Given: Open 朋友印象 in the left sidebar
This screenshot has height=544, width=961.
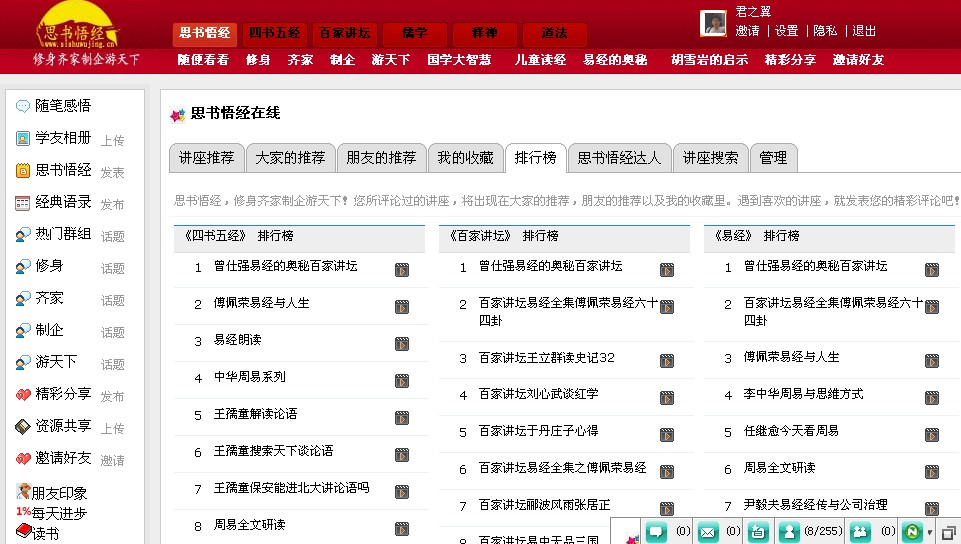Looking at the screenshot, I should click(x=59, y=493).
